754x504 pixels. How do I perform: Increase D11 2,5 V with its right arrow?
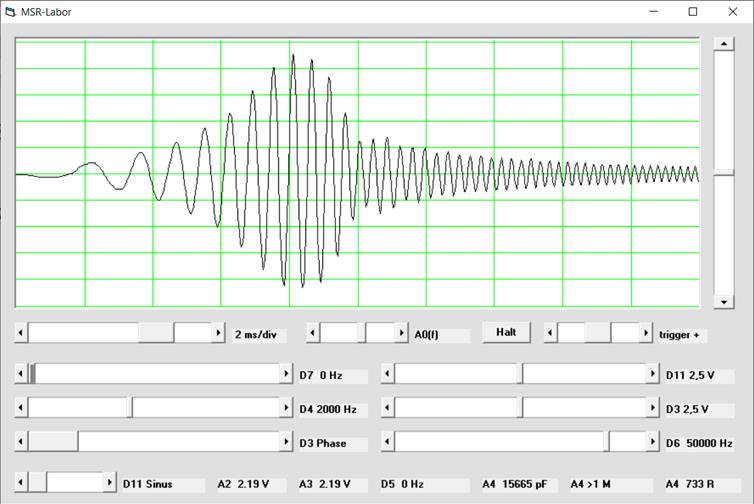[x=653, y=374]
